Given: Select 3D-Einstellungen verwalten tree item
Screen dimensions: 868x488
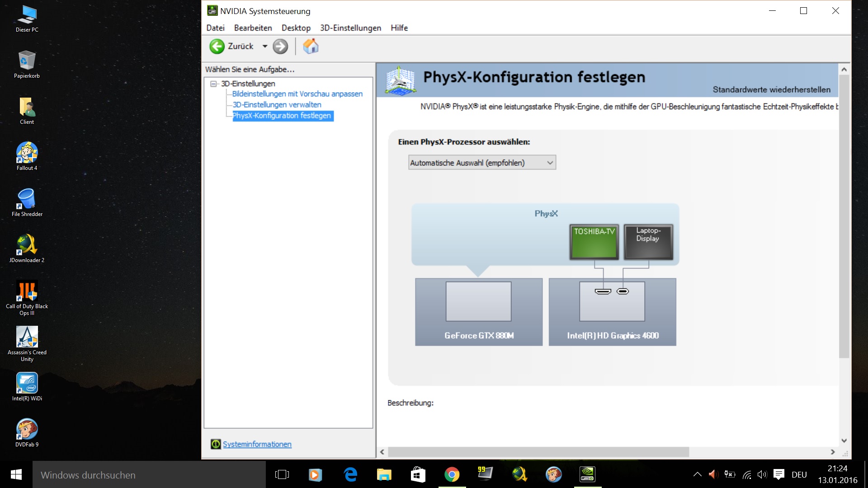Looking at the screenshot, I should click(x=277, y=105).
